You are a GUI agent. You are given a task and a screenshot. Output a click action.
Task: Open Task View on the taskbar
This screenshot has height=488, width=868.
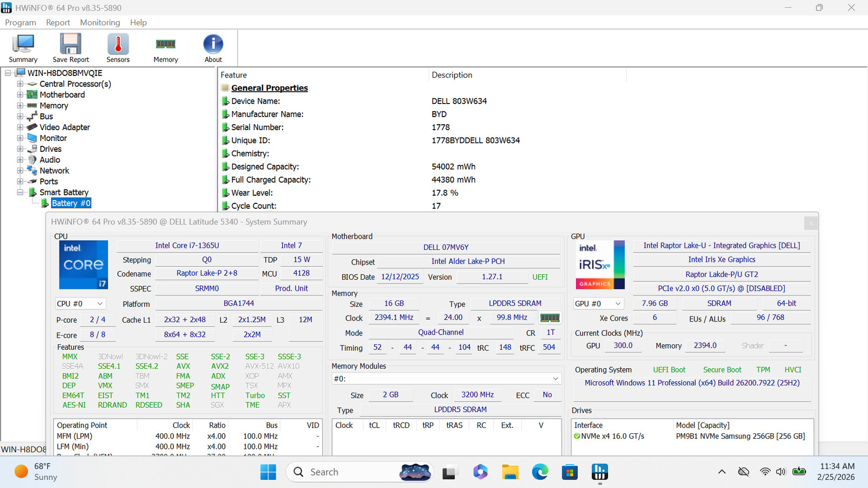click(x=449, y=472)
